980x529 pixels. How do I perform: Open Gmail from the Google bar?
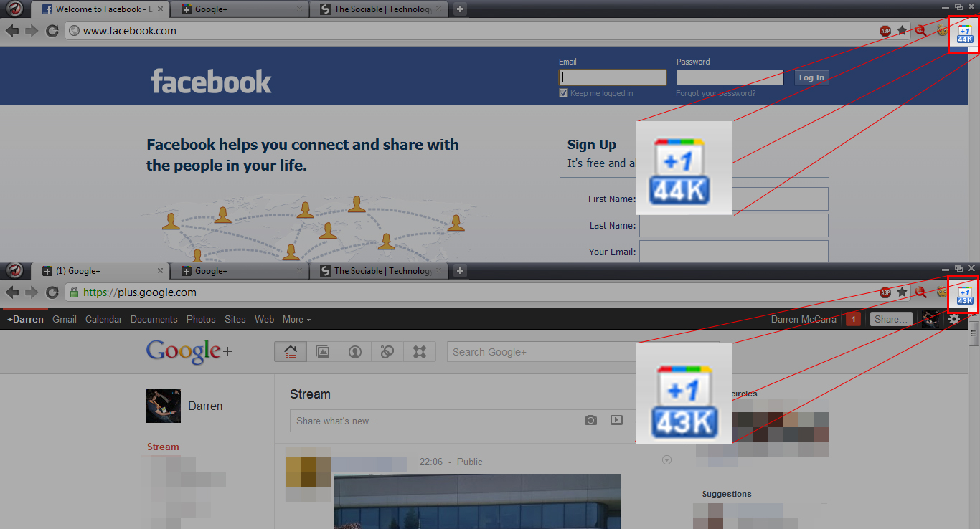tap(65, 319)
